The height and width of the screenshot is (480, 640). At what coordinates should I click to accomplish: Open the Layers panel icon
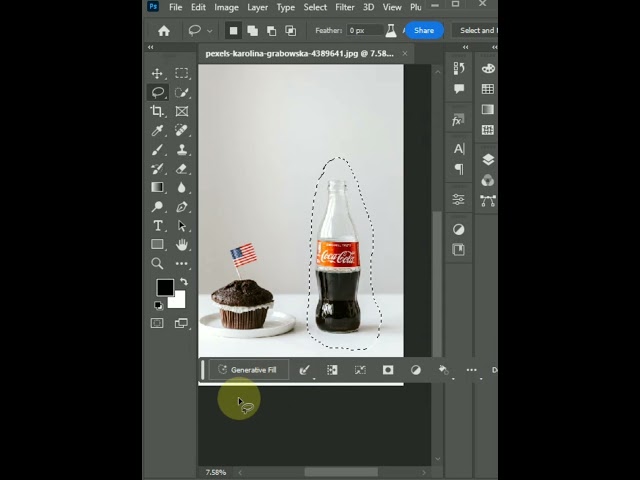click(x=488, y=159)
